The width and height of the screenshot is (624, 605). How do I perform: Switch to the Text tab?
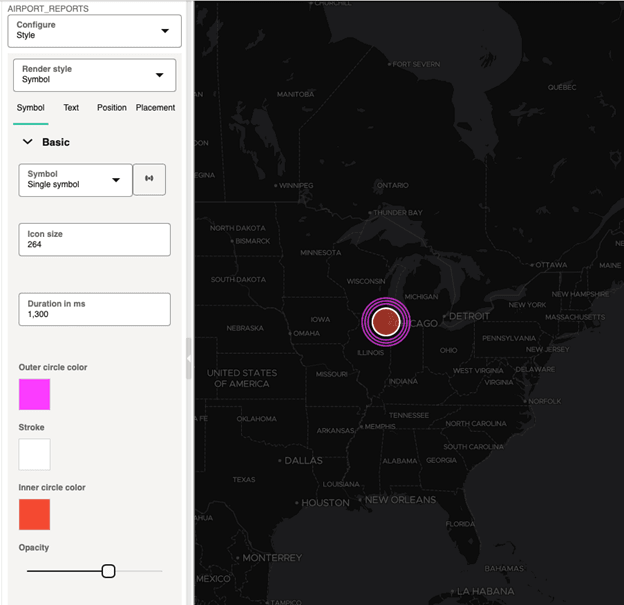click(71, 108)
